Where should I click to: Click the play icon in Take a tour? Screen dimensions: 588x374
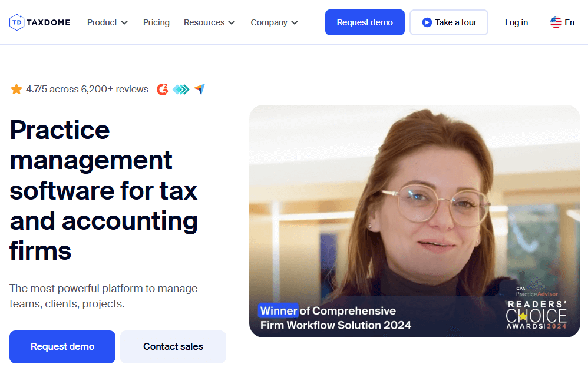click(427, 22)
